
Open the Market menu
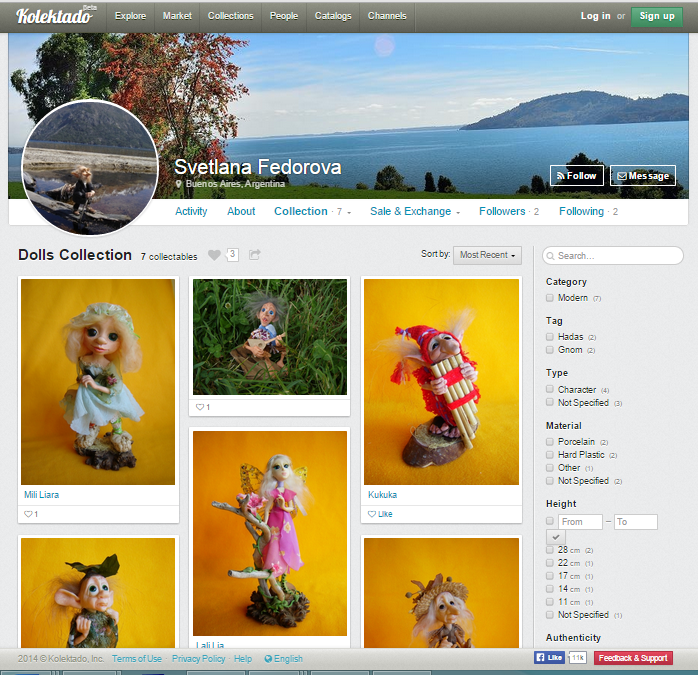tap(177, 16)
